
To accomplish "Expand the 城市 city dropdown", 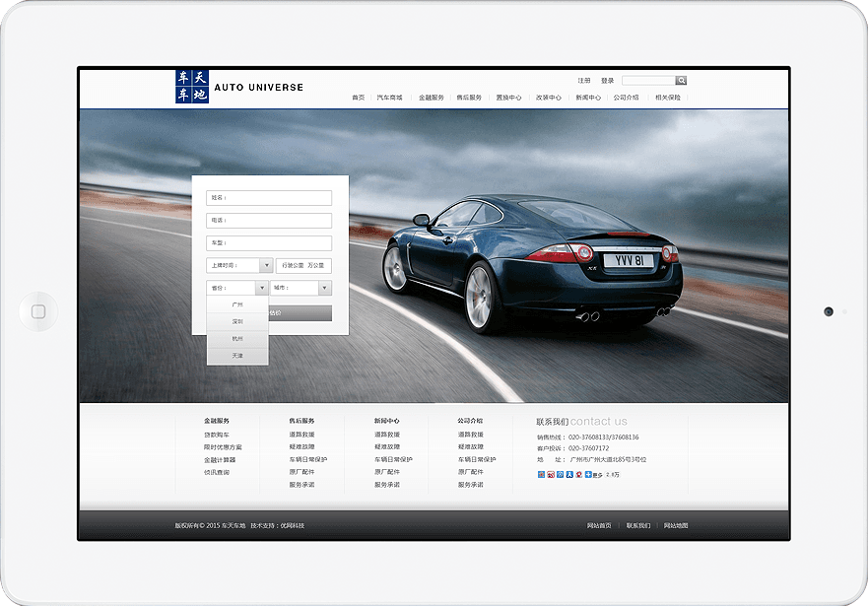I will point(324,288).
